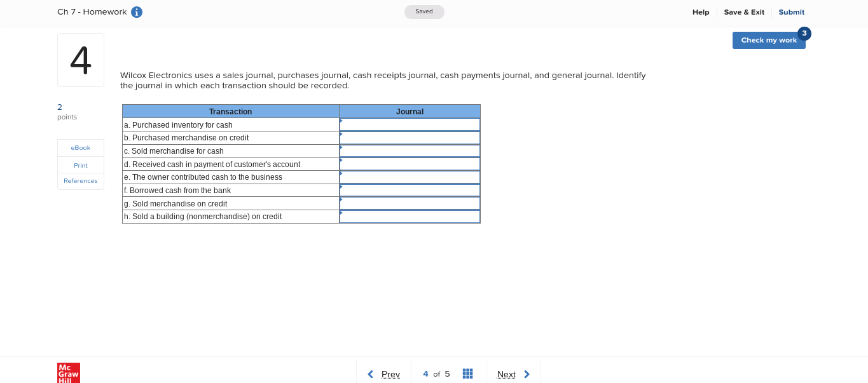Click the Save & Exit option
The width and height of the screenshot is (868, 383).
pos(744,11)
